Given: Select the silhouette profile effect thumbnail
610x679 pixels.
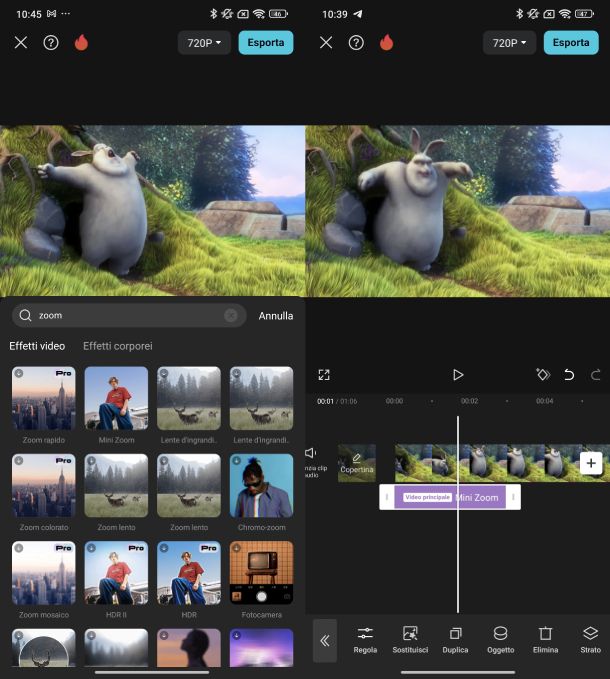Looking at the screenshot, I should pos(189,647).
